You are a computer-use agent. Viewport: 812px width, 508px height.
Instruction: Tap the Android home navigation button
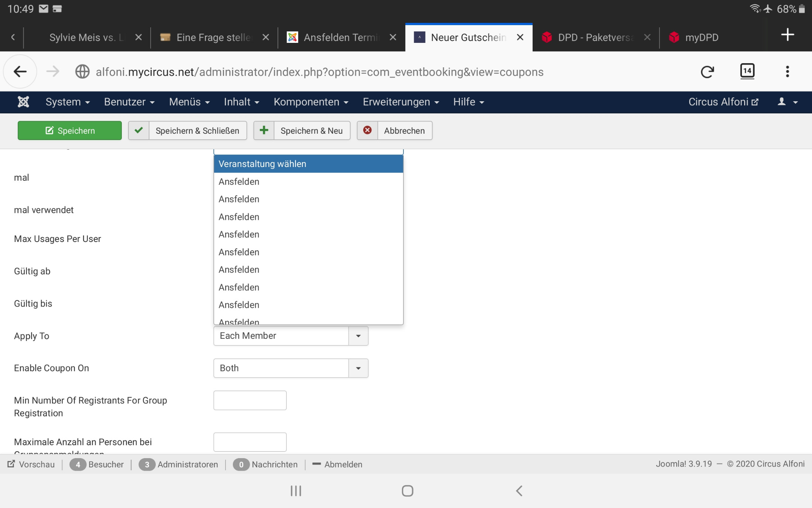[x=407, y=491]
